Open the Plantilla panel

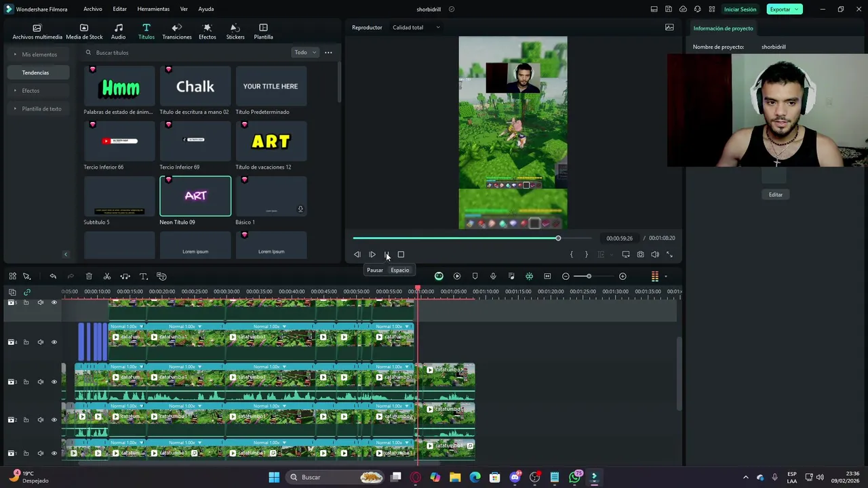[x=263, y=32]
